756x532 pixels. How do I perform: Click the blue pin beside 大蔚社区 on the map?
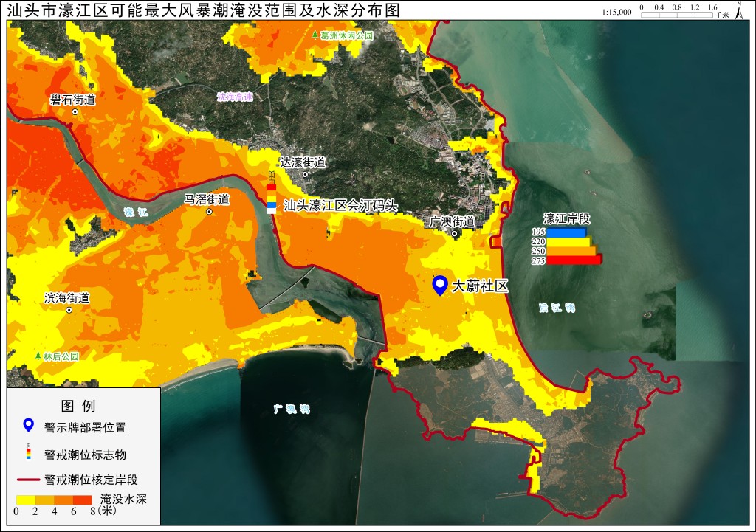click(440, 286)
